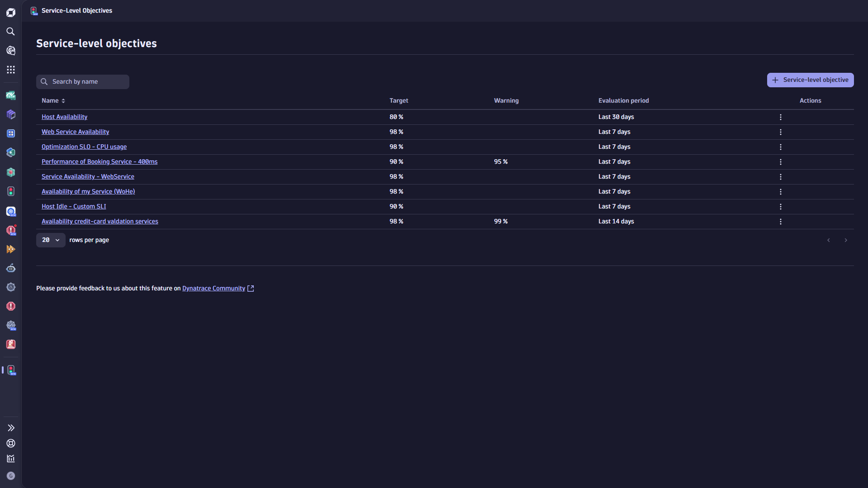The image size is (868, 488).
Task: Open the red octagon Problems app
Action: (11, 306)
